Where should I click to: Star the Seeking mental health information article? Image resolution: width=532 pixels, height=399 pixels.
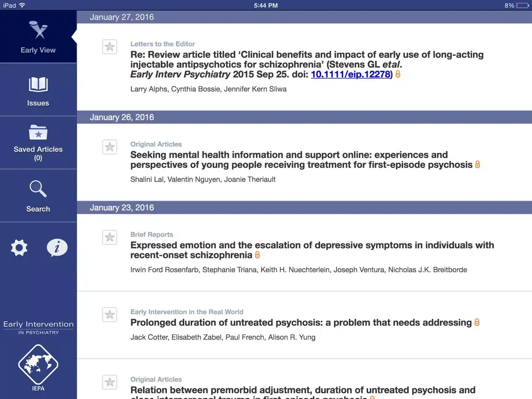tap(110, 147)
